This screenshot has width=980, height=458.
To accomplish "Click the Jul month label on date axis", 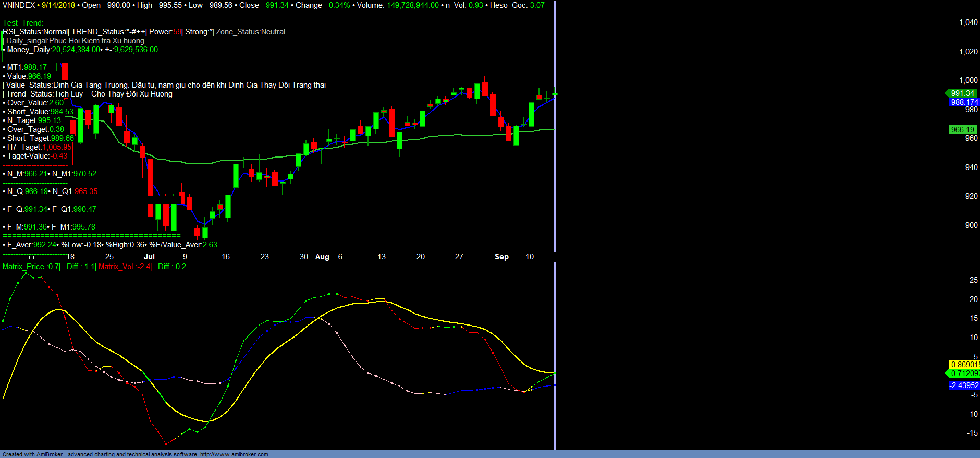I will (x=149, y=257).
